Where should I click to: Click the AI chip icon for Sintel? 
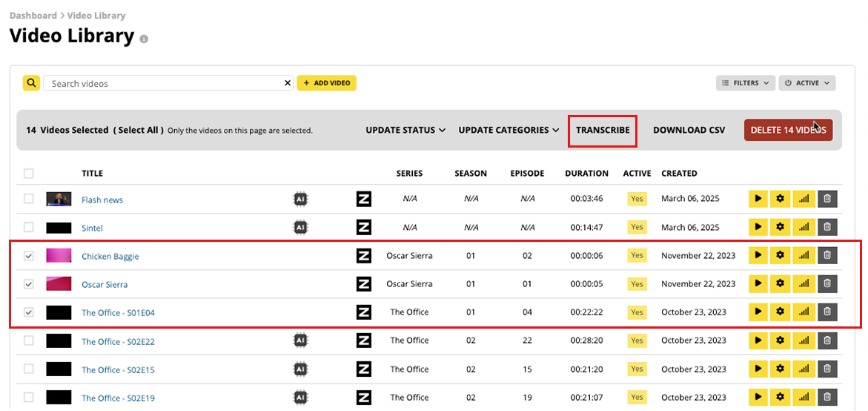point(300,227)
